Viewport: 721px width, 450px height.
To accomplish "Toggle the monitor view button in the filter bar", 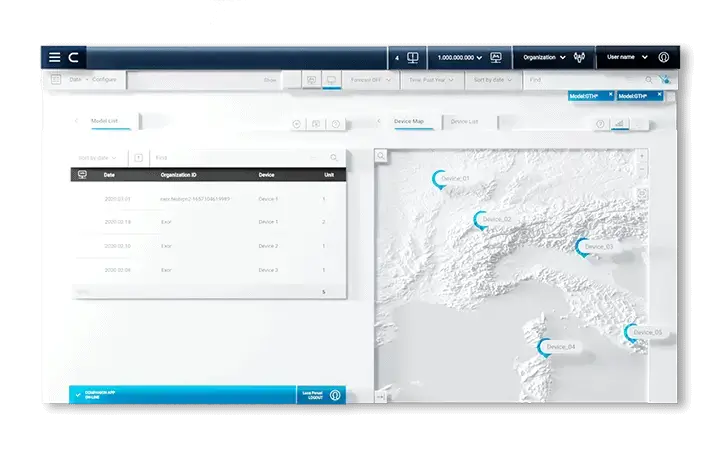I will point(329,79).
